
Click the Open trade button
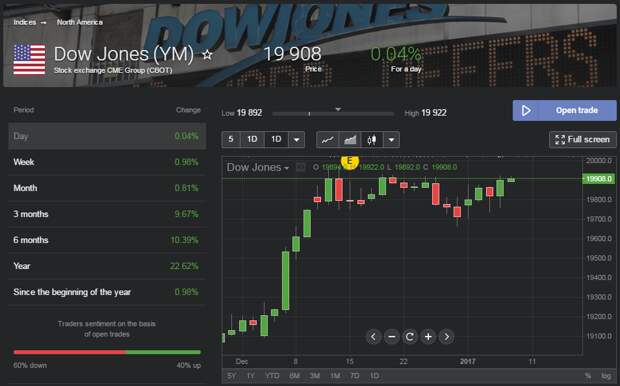565,110
